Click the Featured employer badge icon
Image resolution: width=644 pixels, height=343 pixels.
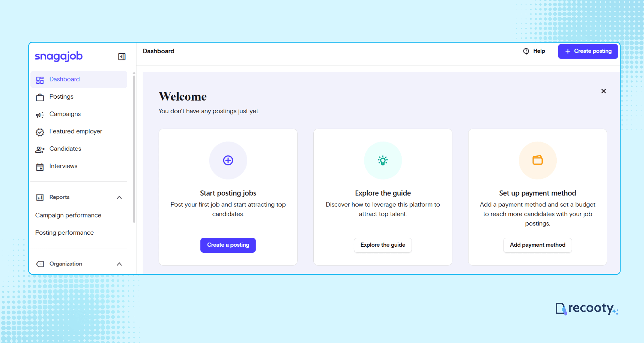[x=40, y=131]
